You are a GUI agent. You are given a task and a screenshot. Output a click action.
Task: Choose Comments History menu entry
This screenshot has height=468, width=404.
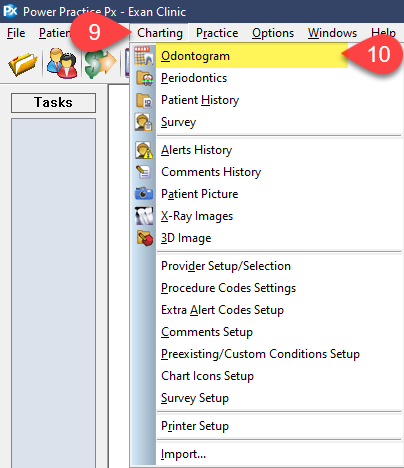211,172
